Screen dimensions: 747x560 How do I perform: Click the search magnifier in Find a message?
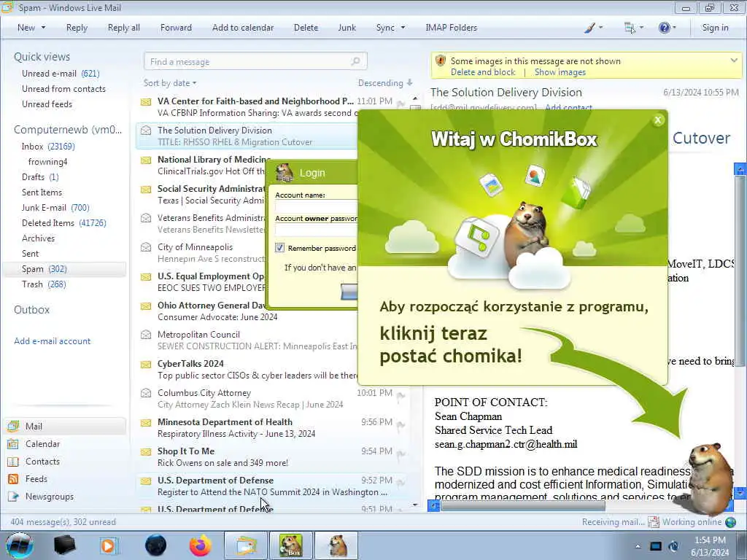tap(355, 61)
